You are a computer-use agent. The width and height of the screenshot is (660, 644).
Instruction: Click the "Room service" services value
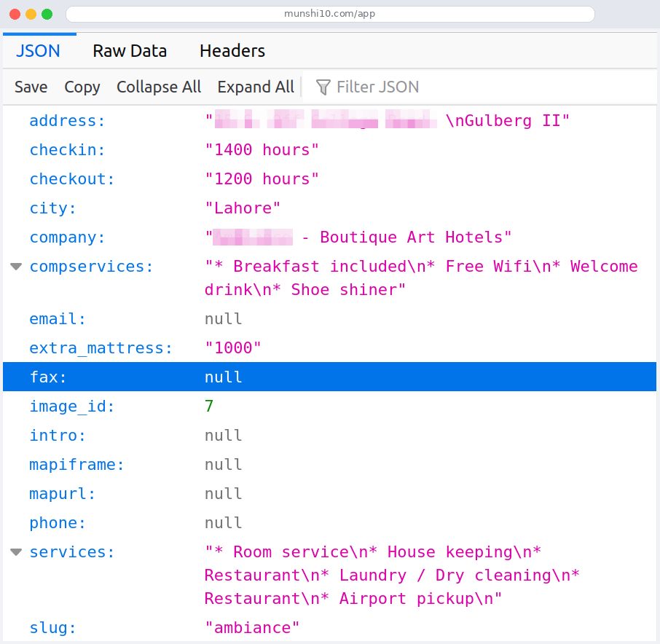(x=392, y=575)
